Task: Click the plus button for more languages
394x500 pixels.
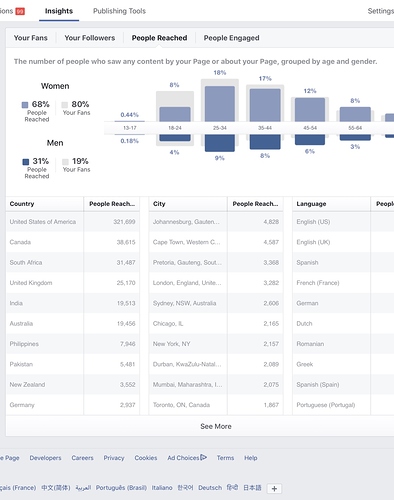Action: [x=274, y=488]
